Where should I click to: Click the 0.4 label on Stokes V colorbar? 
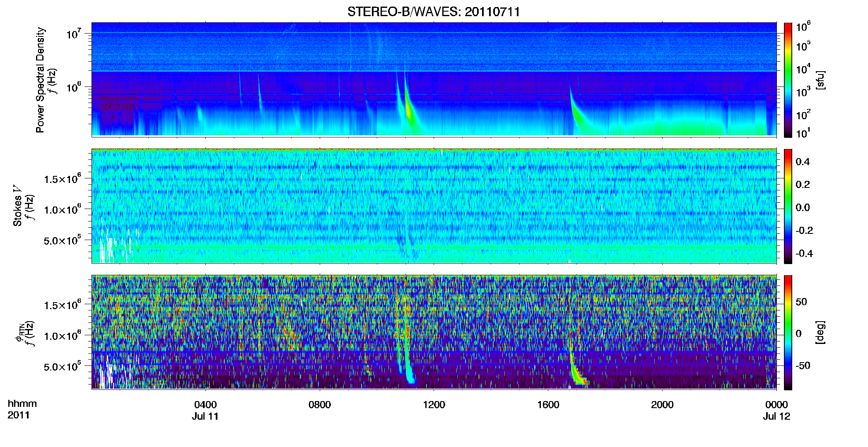tap(803, 162)
